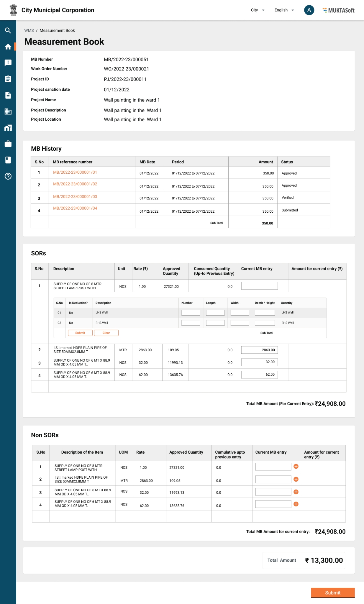The width and height of the screenshot is (364, 604).
Task: Click plus icon for Non SOR row 4
Action: coord(296,504)
